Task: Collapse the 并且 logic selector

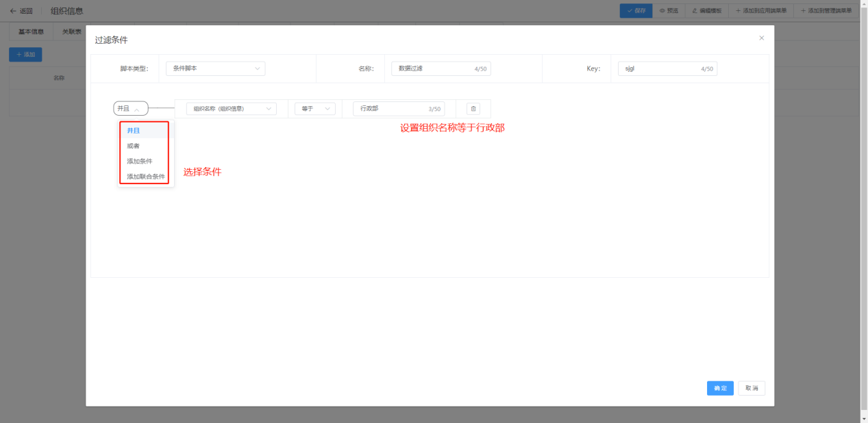Action: coord(131,108)
